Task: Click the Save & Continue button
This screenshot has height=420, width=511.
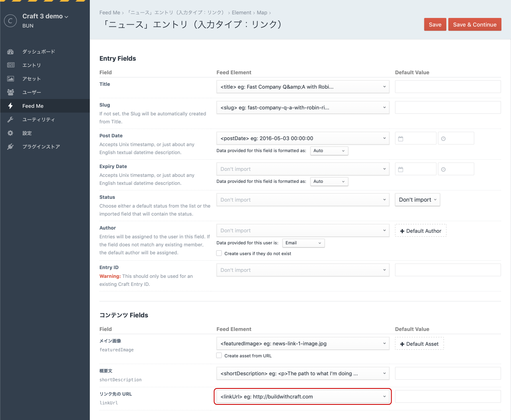Action: (x=474, y=24)
